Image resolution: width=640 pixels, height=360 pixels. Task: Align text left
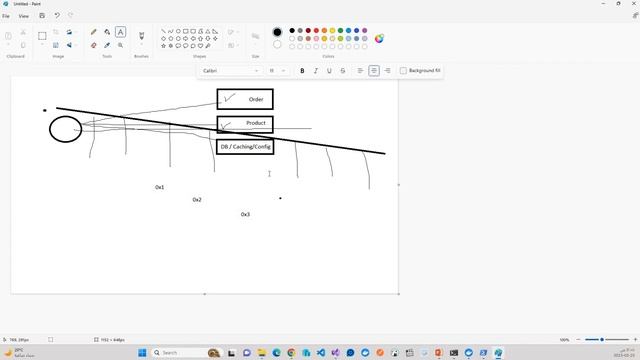(x=360, y=71)
